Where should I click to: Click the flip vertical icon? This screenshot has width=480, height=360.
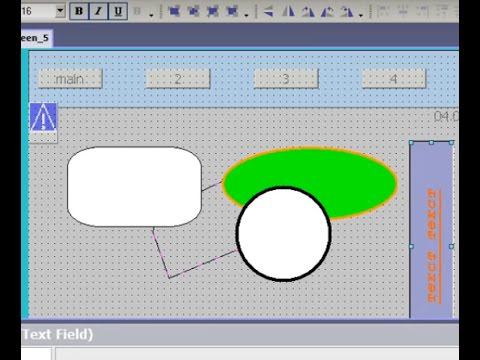269,12
